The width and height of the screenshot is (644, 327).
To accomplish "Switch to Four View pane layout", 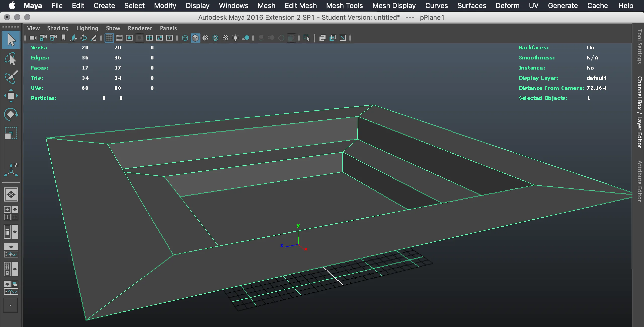I will (x=11, y=213).
